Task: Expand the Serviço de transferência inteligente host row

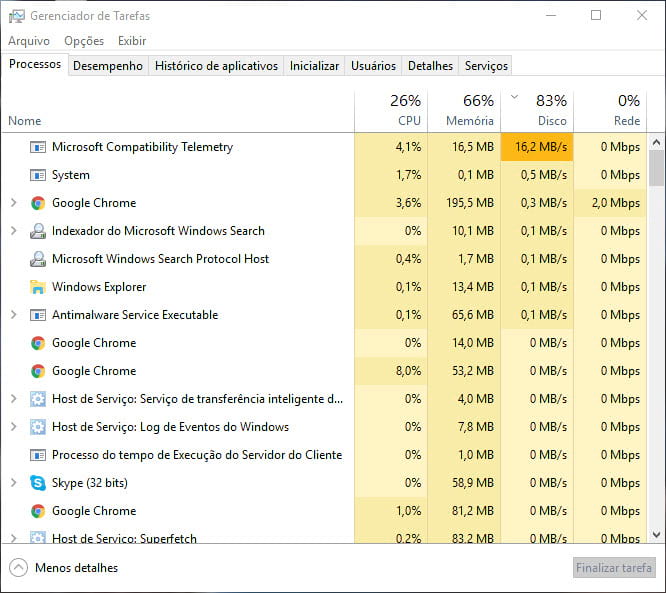Action: coord(14,399)
